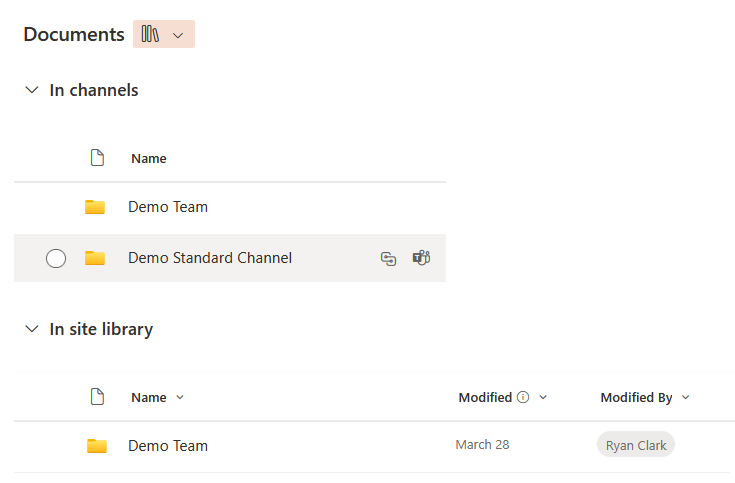This screenshot has width=735, height=483.
Task: Open the Demo Team folder in site library
Action: 168,445
